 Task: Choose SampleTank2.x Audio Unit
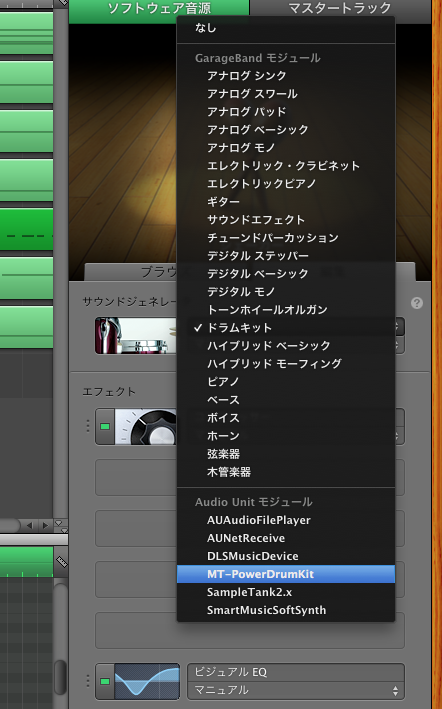coord(286,592)
